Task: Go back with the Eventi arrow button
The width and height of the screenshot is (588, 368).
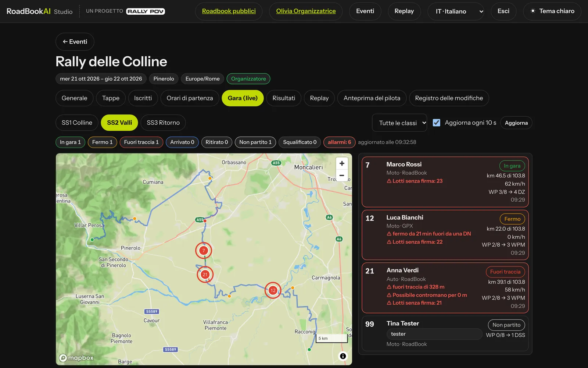Action: (x=75, y=42)
